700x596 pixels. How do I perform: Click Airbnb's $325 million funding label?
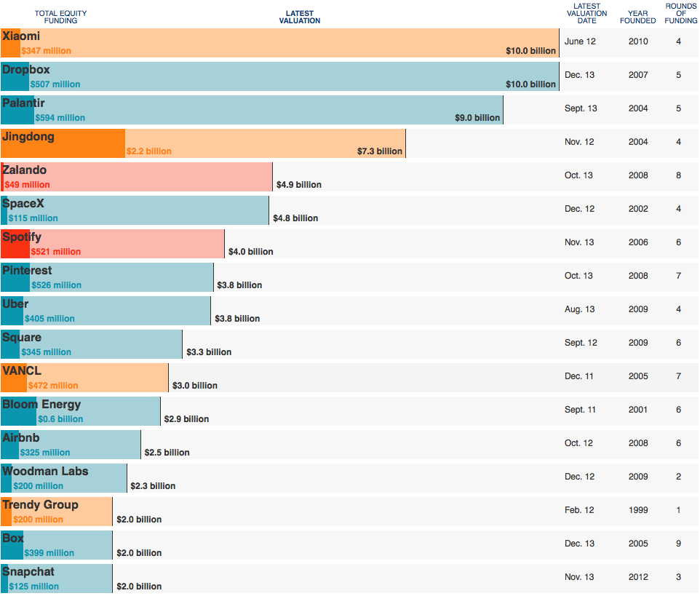point(44,453)
